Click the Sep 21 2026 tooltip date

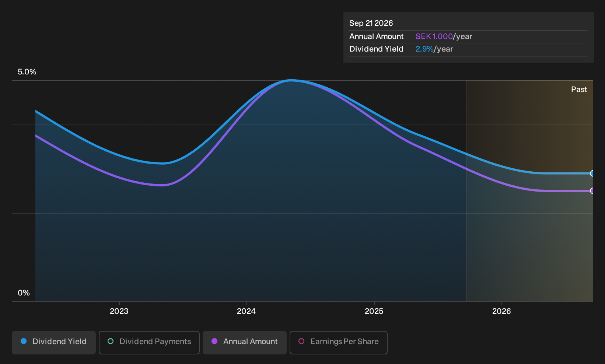click(x=371, y=23)
